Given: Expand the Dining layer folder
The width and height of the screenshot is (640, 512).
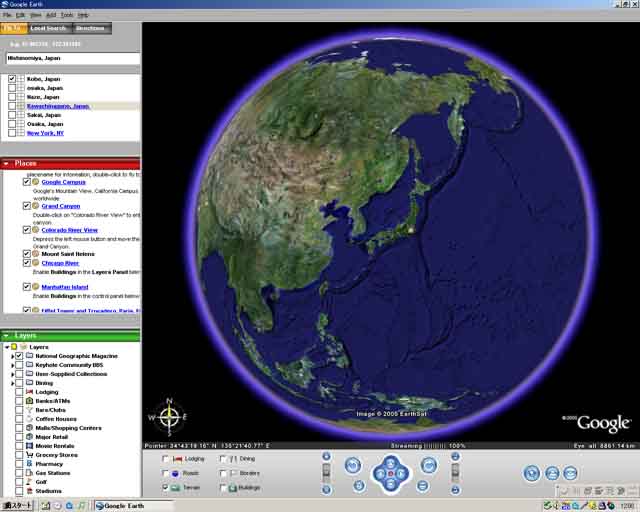Looking at the screenshot, I should [x=13, y=383].
